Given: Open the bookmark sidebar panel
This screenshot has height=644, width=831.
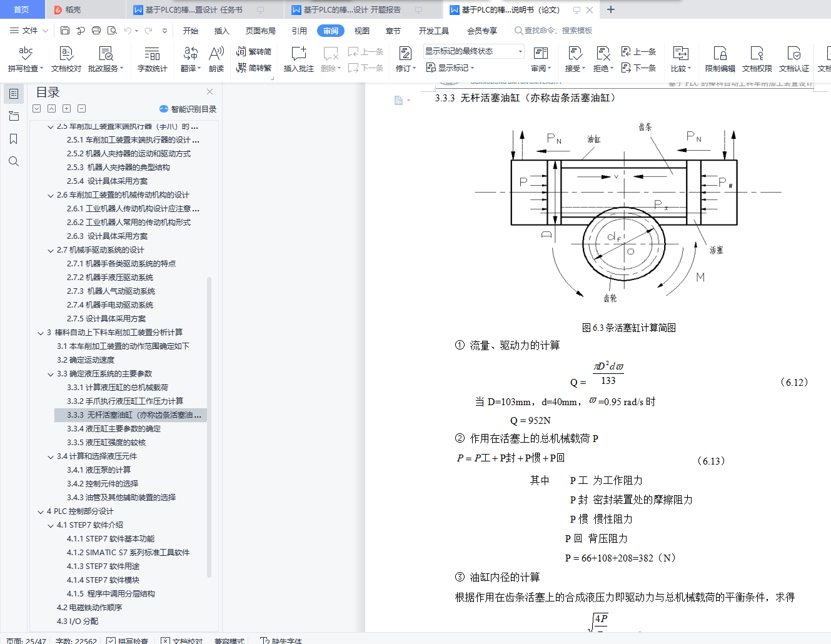Looking at the screenshot, I should [13, 139].
